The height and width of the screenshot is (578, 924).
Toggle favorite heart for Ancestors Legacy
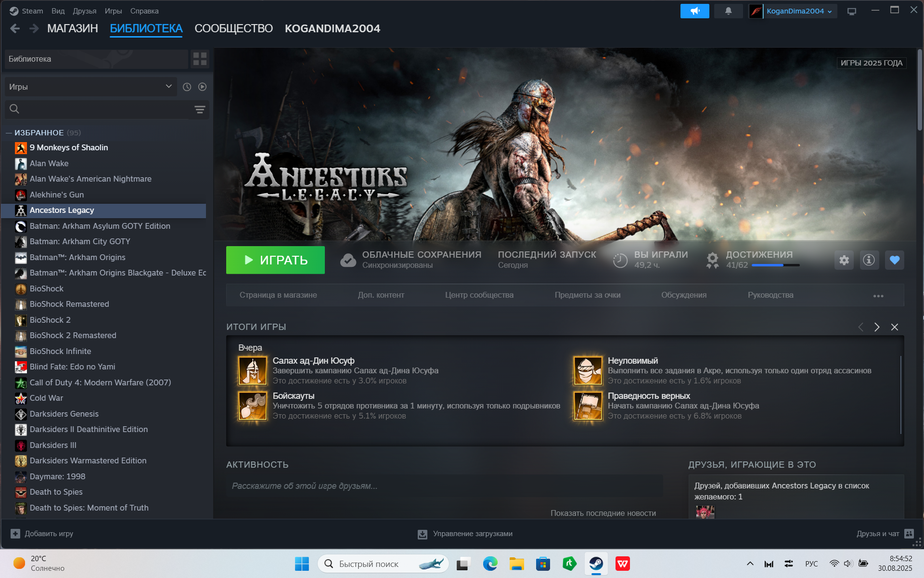click(x=895, y=260)
